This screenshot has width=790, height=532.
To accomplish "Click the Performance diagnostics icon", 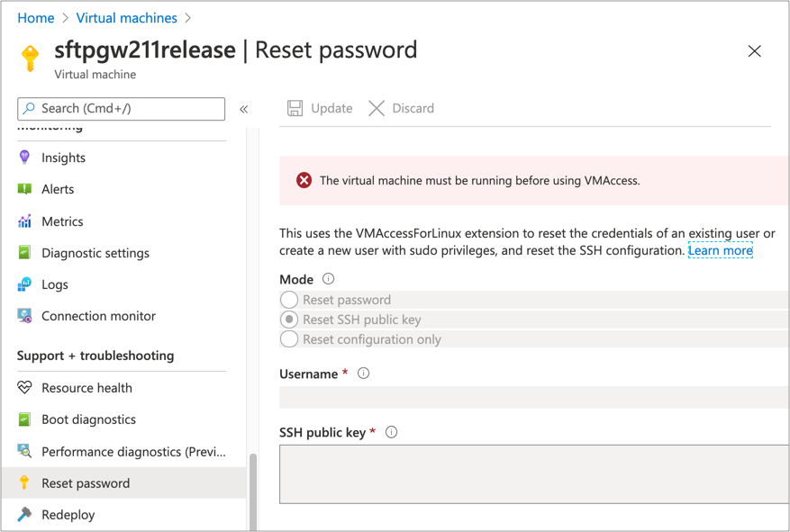I will coord(24,451).
